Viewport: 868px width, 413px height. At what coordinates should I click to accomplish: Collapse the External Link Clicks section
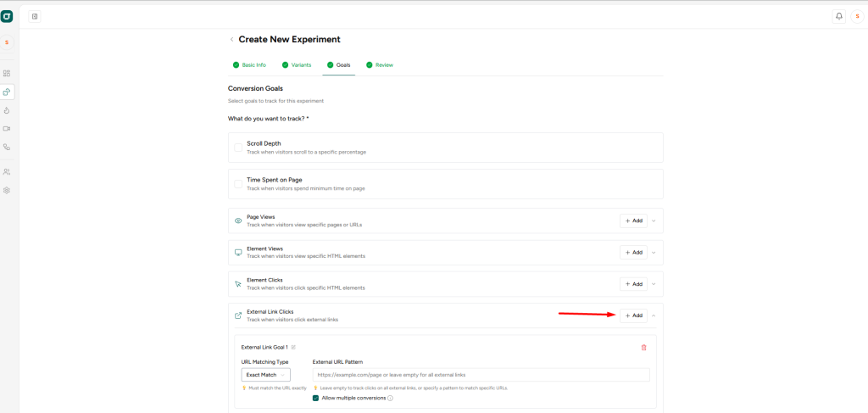tap(654, 315)
